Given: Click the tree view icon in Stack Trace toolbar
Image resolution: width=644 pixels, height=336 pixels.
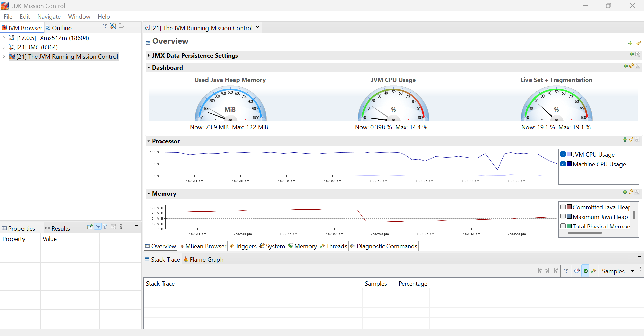Looking at the screenshot, I should point(566,271).
